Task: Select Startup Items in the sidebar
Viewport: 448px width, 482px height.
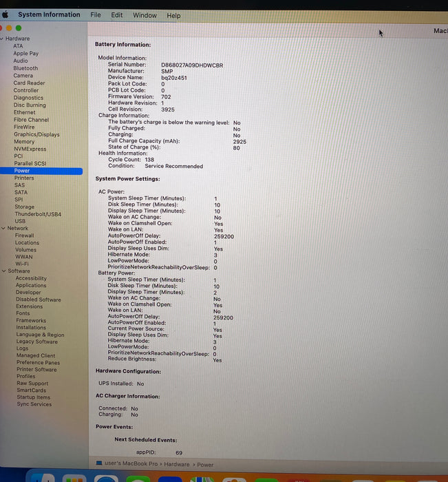Action: tap(34, 397)
